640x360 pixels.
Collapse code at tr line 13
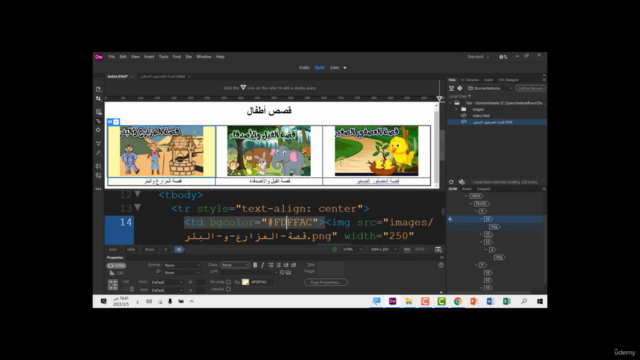coord(138,208)
